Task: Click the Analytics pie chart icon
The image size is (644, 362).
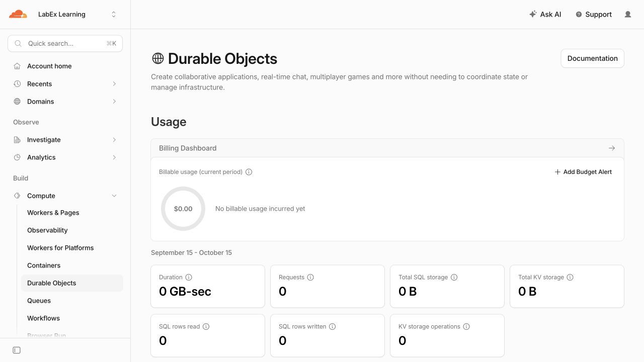Action: 17,157
